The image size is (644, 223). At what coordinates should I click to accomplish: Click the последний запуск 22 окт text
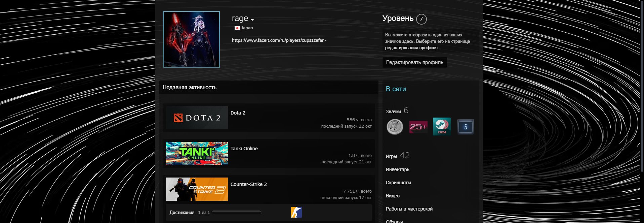coord(347,126)
